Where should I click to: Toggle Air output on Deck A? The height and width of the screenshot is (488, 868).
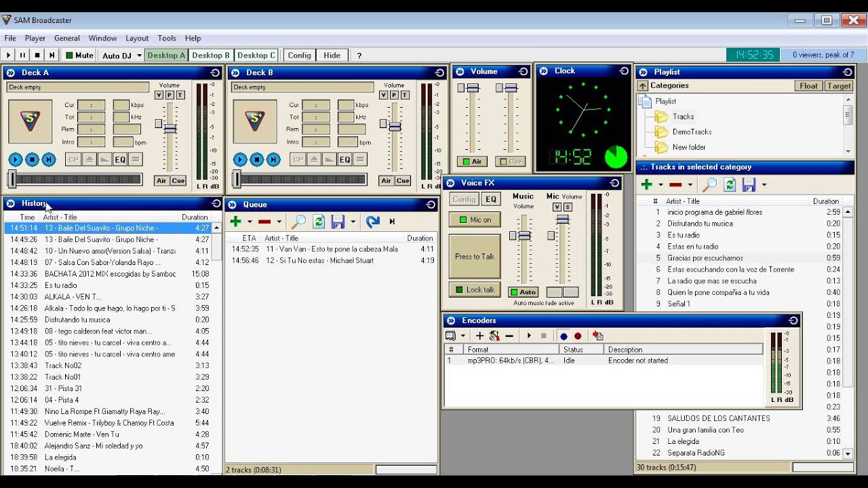click(x=161, y=181)
